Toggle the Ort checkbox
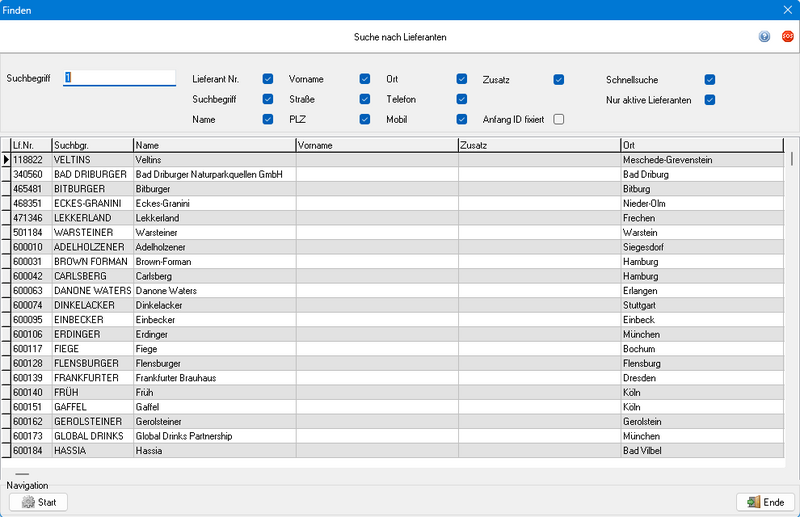Viewport: 800px width, 517px height. [462, 79]
